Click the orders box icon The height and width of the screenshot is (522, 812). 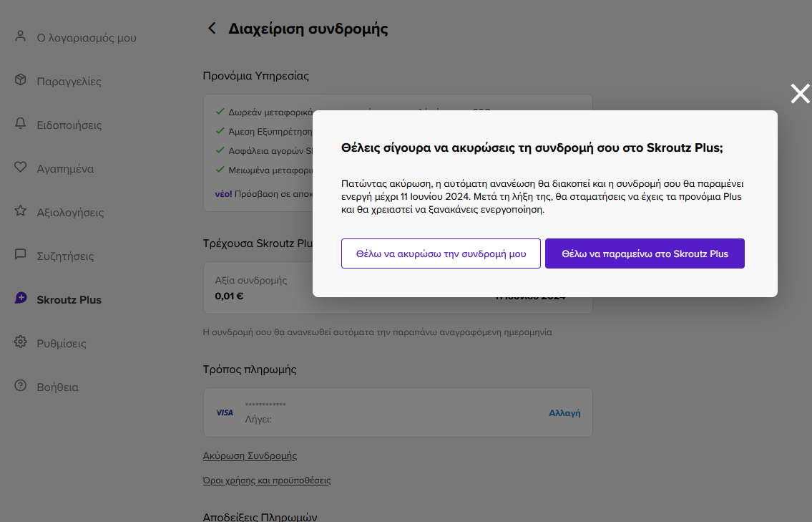click(20, 79)
